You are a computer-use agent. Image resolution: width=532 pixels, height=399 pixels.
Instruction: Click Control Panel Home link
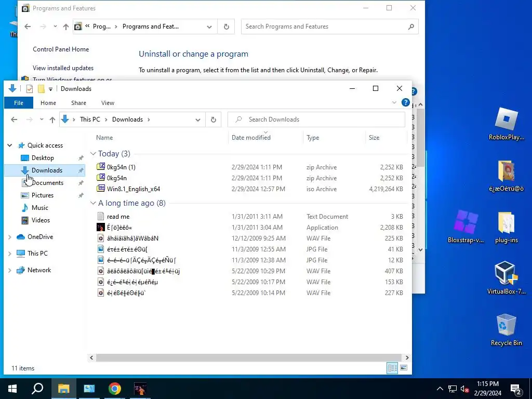click(x=61, y=49)
